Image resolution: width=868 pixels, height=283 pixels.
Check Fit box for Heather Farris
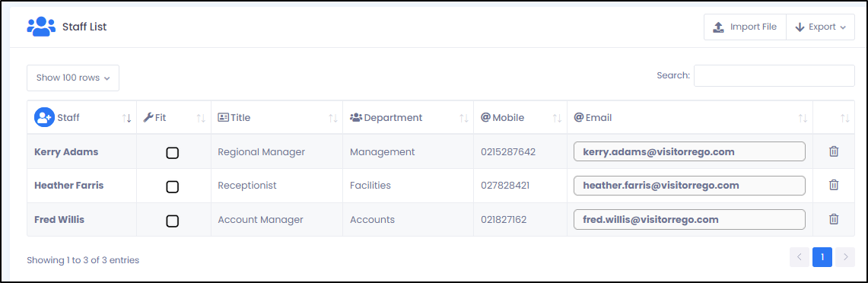coord(173,186)
